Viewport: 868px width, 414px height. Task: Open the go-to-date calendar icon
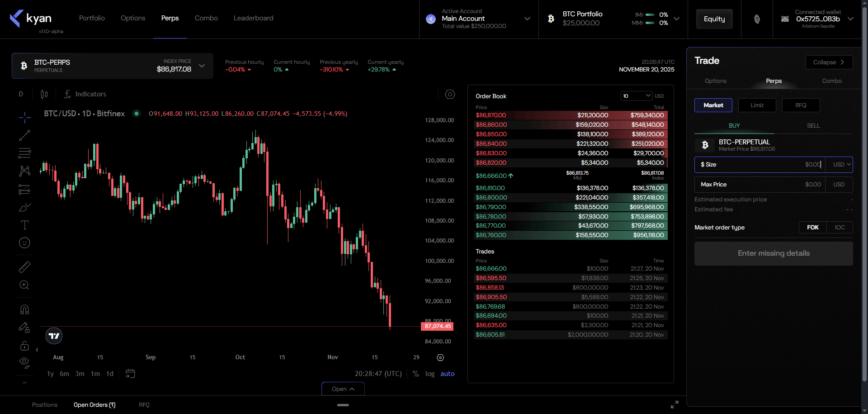(130, 374)
